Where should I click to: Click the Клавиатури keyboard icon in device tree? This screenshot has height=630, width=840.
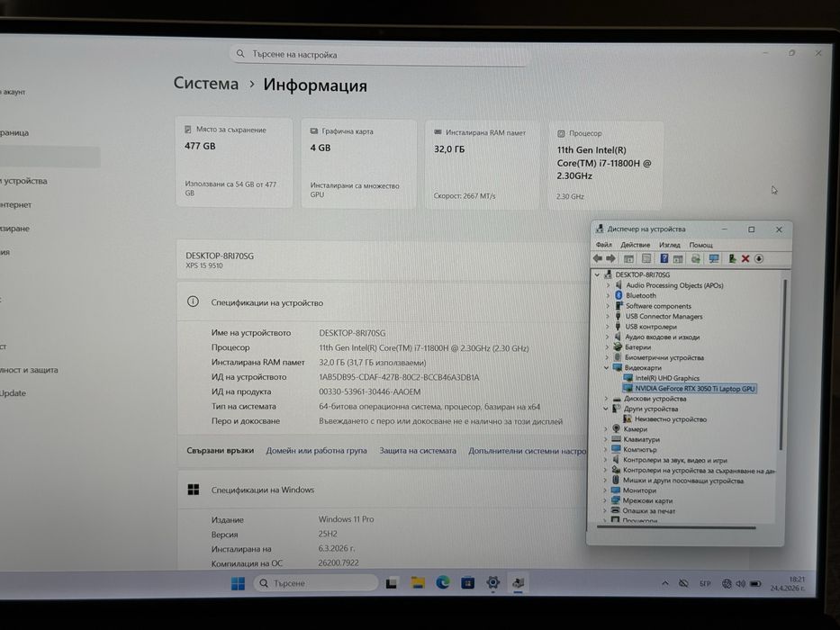616,439
